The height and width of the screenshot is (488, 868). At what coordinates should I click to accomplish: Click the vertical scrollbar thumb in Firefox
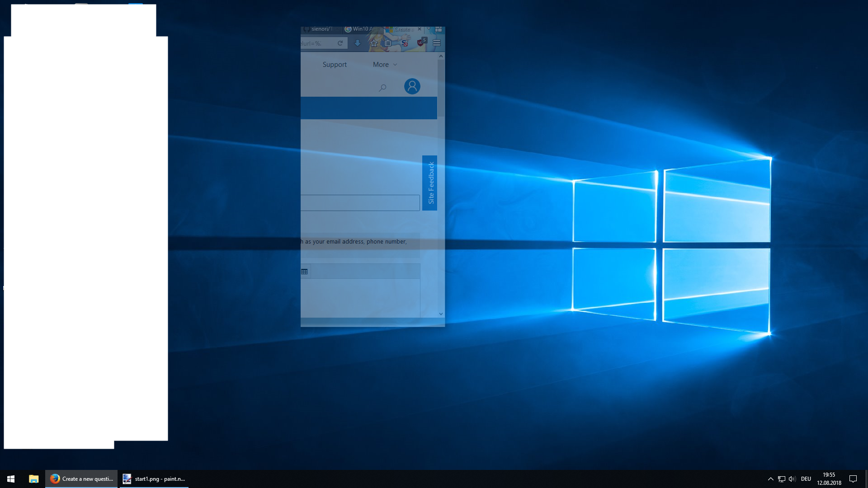(441, 88)
